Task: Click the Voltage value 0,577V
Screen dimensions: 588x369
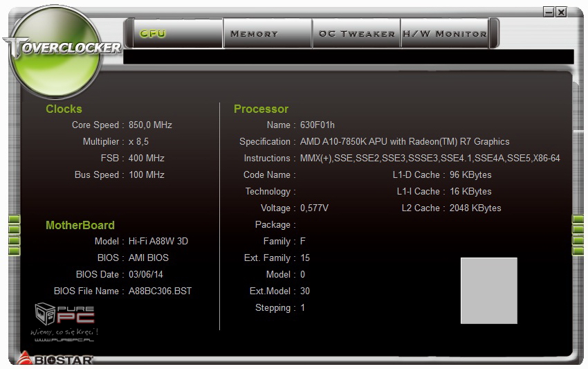Action: tap(314, 208)
